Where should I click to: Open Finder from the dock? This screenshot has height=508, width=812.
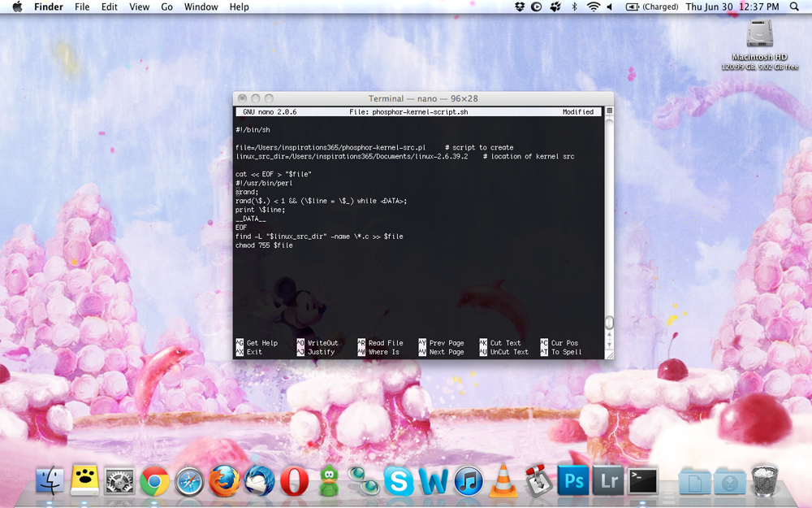[50, 480]
